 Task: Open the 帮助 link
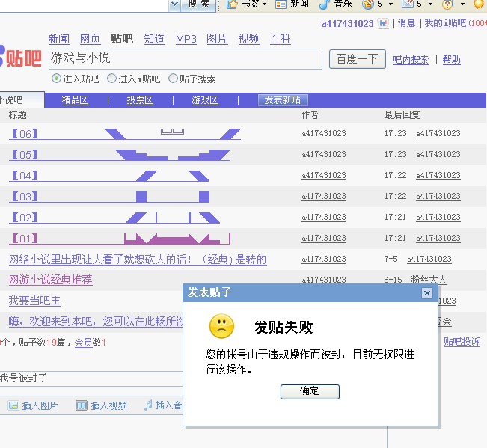pyautogui.click(x=451, y=60)
